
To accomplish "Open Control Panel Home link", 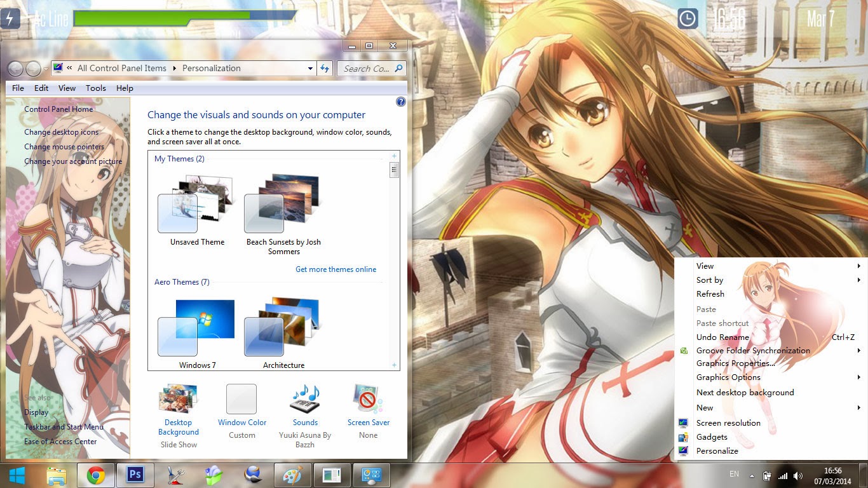I will coord(58,109).
